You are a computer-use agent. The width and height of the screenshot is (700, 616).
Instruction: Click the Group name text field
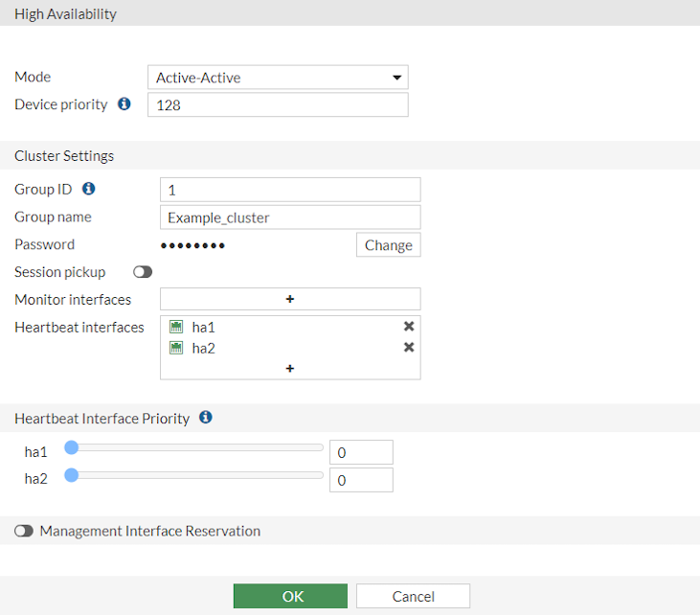click(290, 217)
